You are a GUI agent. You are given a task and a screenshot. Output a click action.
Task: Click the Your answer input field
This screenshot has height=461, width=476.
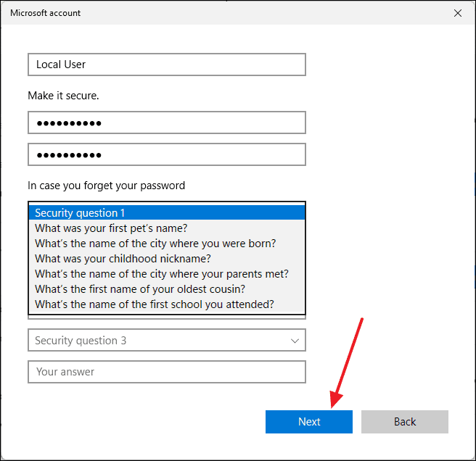167,372
